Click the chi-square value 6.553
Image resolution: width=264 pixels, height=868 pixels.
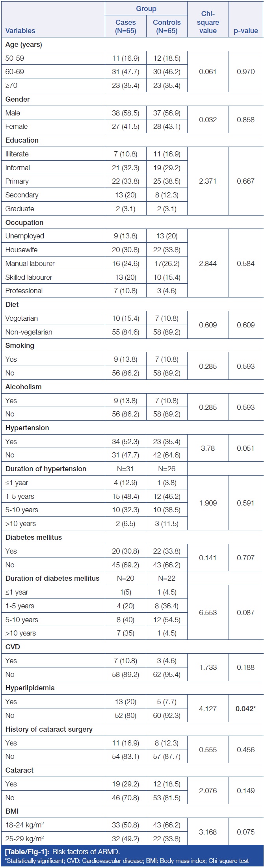[x=208, y=613]
